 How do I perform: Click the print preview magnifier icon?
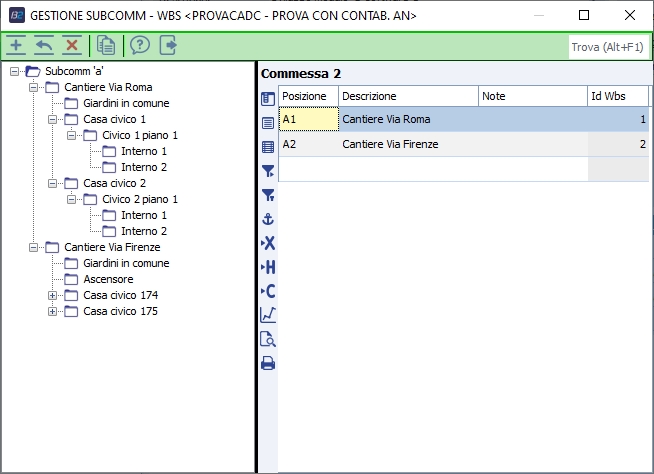[x=268, y=339]
